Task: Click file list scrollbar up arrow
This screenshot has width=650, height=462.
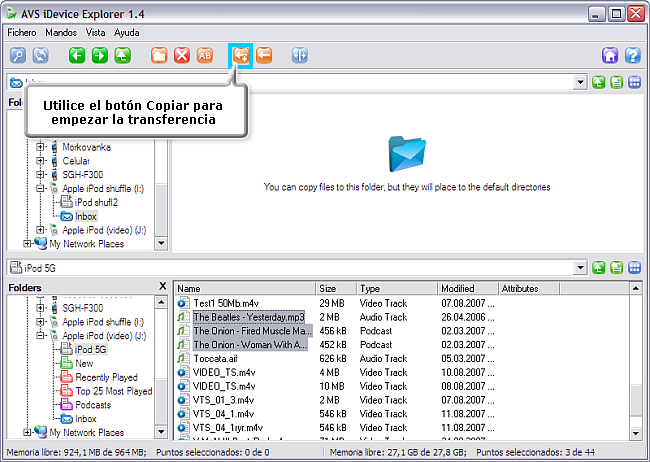Action: click(636, 288)
